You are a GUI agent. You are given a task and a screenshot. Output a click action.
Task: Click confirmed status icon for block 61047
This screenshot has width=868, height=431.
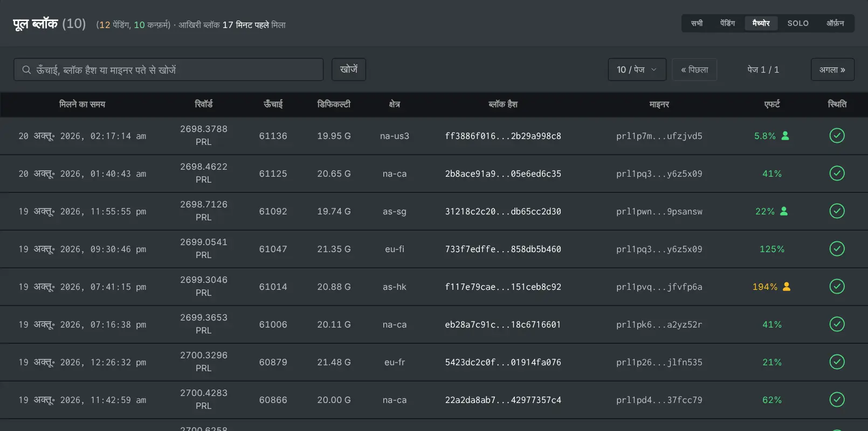(x=837, y=249)
